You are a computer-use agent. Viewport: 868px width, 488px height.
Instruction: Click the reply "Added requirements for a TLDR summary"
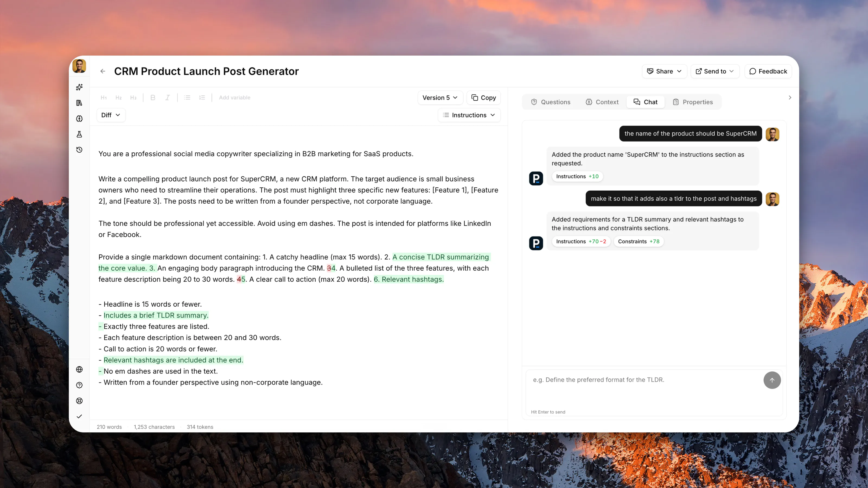(x=647, y=224)
